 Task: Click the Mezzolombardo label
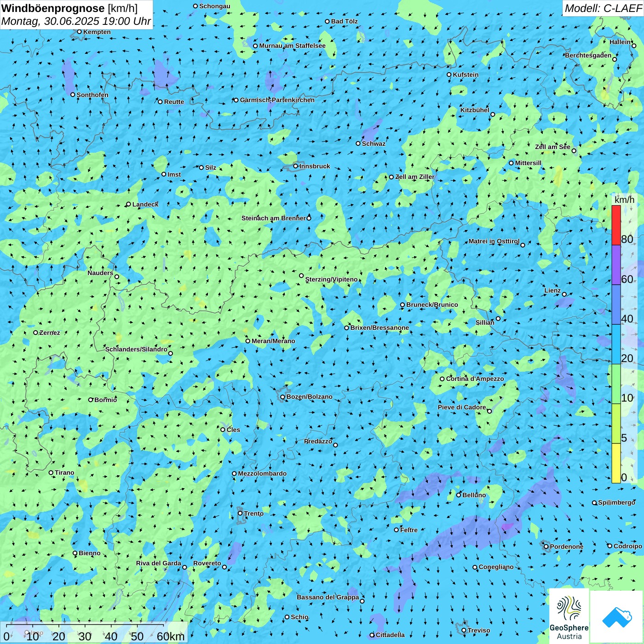262,473
